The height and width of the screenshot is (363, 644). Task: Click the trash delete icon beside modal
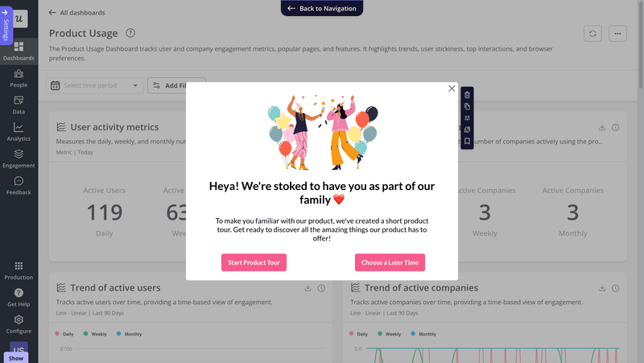click(x=467, y=95)
